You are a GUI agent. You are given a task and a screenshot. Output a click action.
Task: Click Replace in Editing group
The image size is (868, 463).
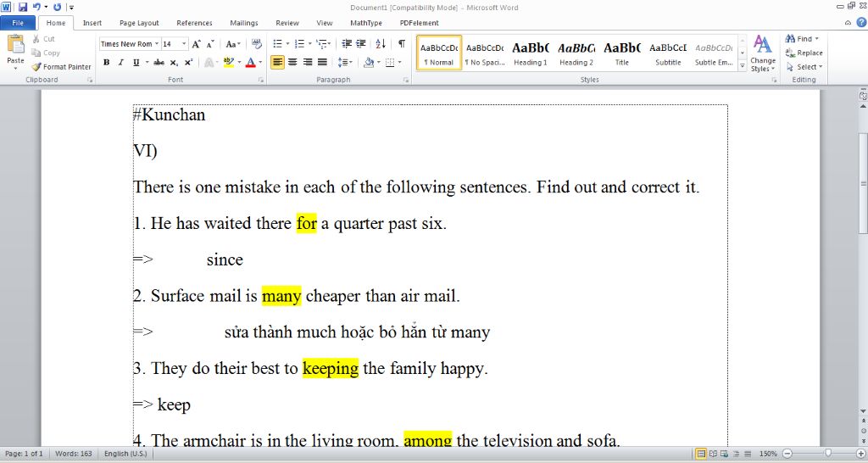tap(804, 53)
